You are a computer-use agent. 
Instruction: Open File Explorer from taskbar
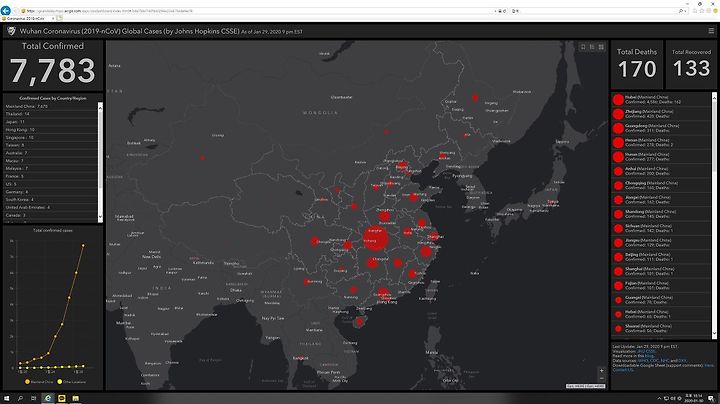tap(75, 398)
